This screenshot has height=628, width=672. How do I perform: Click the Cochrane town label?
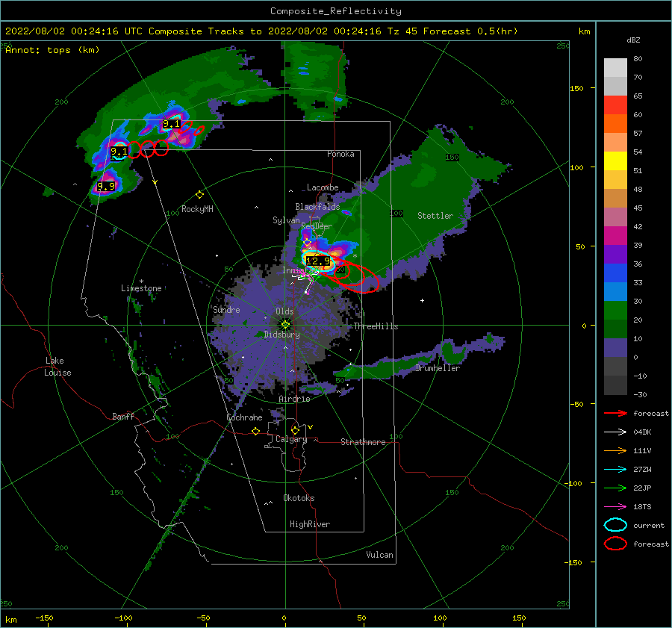pyautogui.click(x=244, y=417)
